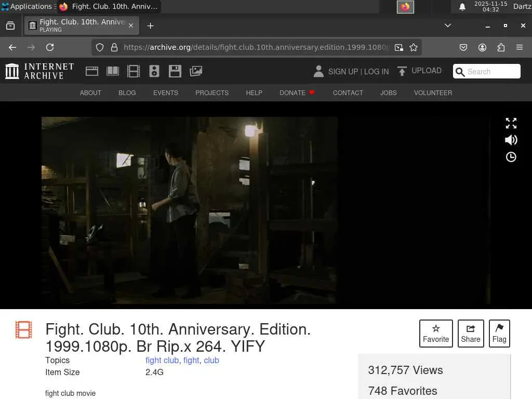Screen dimensions: 532x399
Task: Click the clock playback speed icon
Action: click(511, 157)
